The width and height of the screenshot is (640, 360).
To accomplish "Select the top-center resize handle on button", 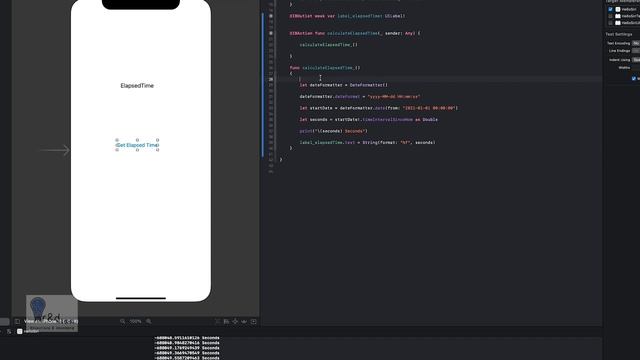I will (x=137, y=140).
